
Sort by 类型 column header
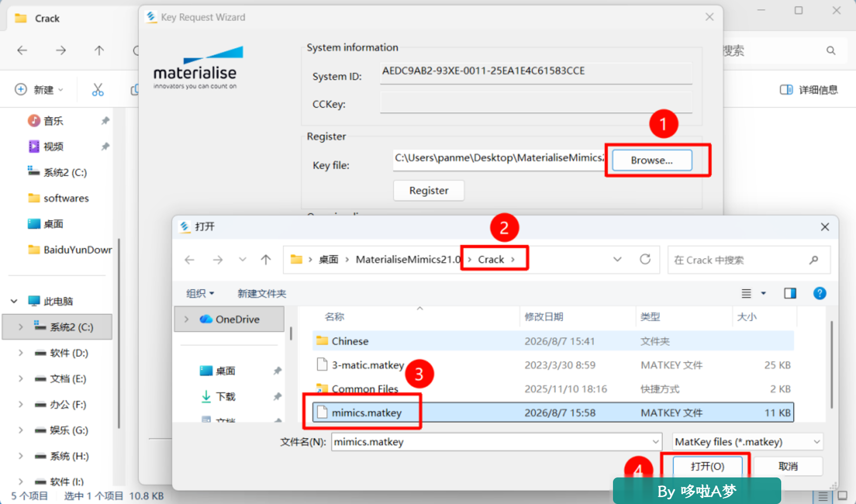(650, 317)
